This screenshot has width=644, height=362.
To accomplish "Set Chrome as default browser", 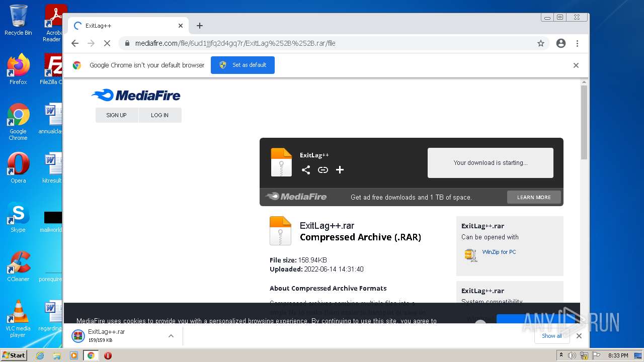I will coord(243,65).
